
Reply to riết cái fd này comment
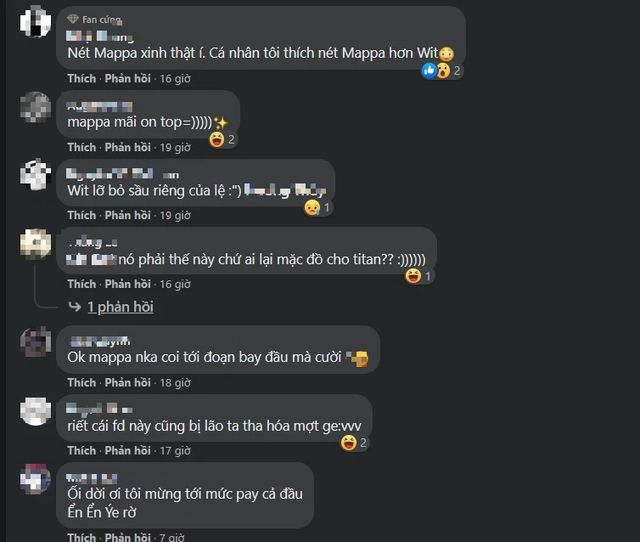pyautogui.click(x=128, y=451)
